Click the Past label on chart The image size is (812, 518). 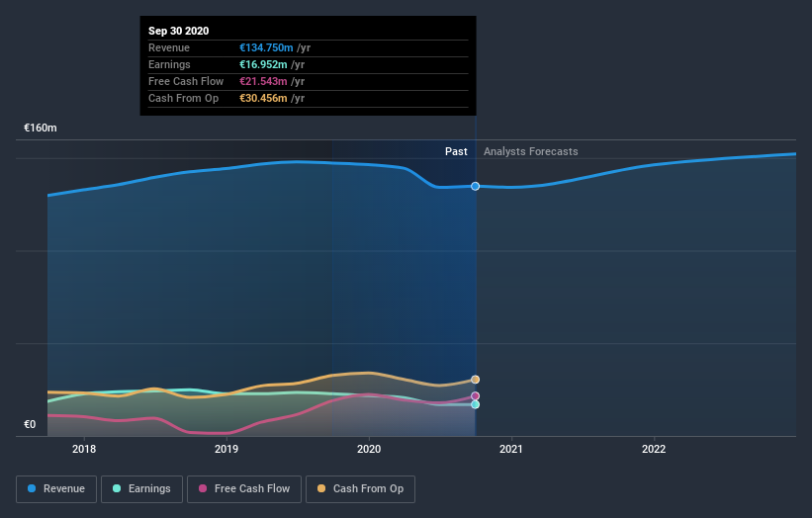pos(456,151)
